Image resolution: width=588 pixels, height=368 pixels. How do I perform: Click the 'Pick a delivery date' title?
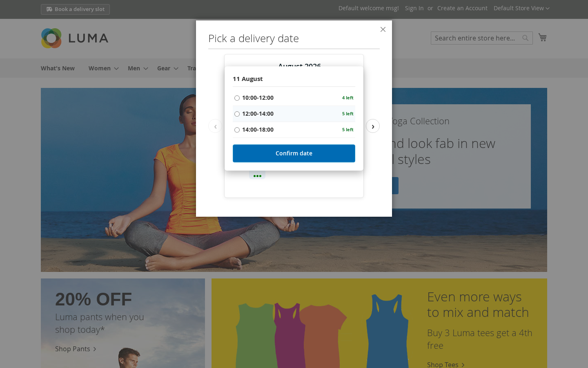254,38
